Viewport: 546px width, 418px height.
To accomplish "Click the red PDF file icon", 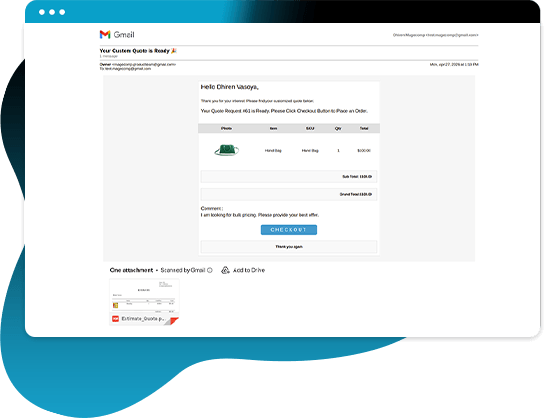I will pos(116,319).
